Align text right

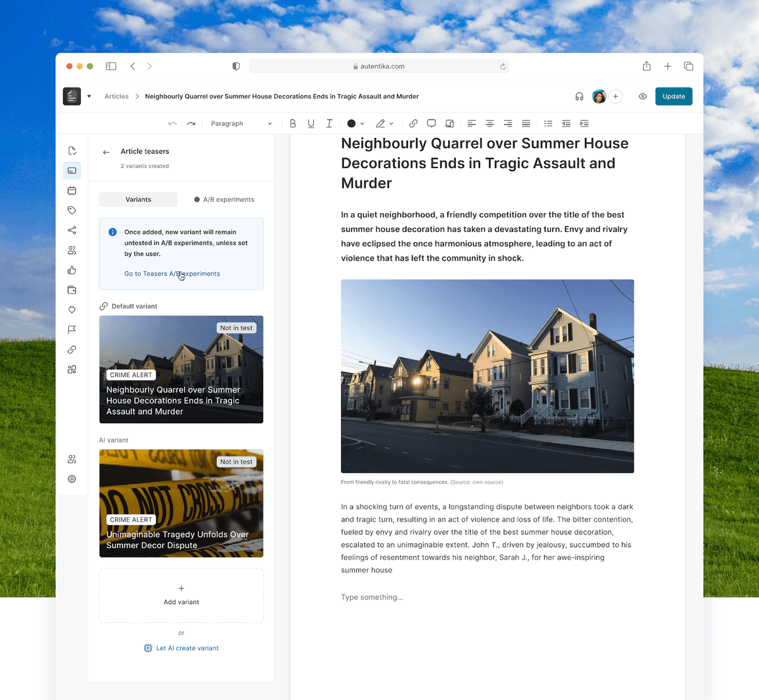coord(508,123)
